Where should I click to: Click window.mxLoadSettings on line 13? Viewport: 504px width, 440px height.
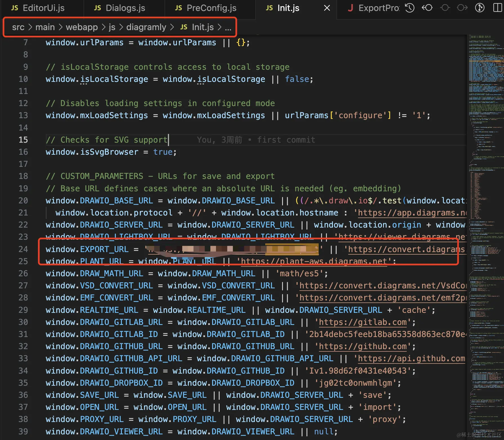[x=97, y=115]
